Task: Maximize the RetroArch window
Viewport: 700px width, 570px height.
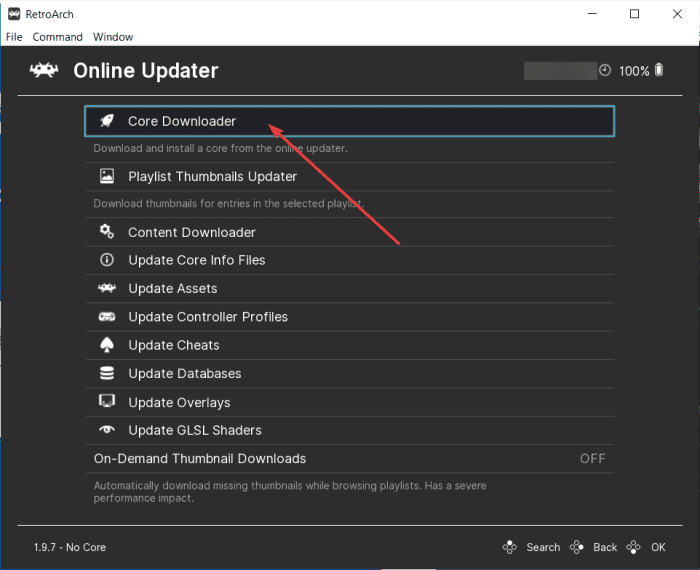Action: click(634, 14)
